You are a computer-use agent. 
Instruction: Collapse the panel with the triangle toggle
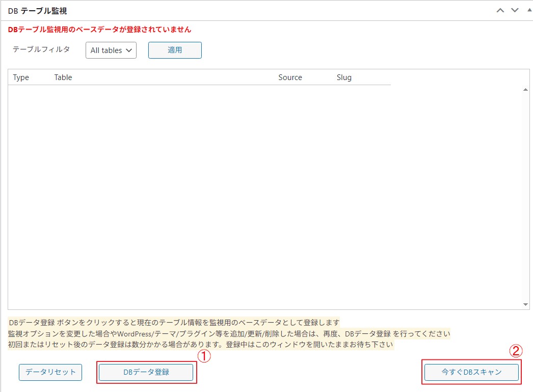tap(530, 10)
